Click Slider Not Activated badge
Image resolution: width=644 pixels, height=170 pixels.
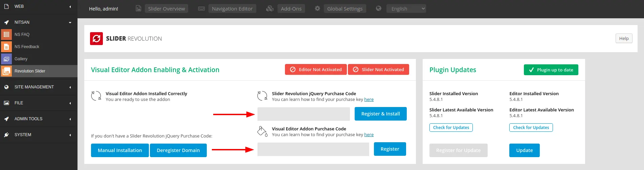378,69
